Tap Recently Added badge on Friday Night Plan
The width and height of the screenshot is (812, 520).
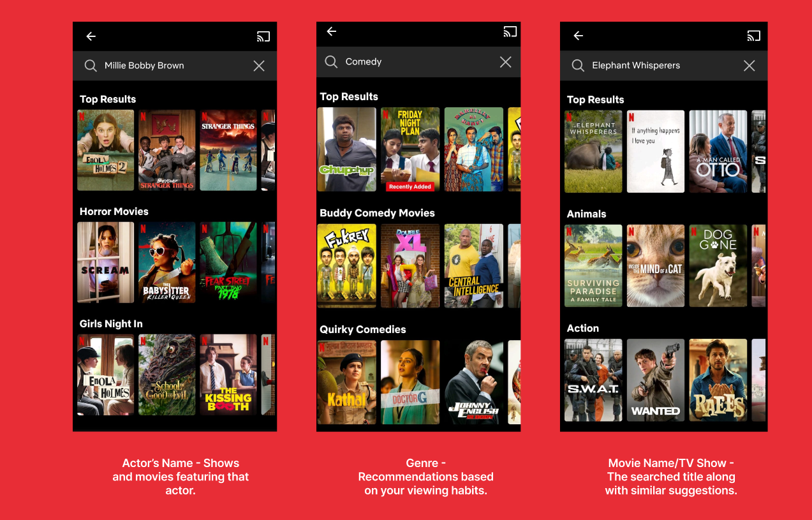(x=410, y=187)
